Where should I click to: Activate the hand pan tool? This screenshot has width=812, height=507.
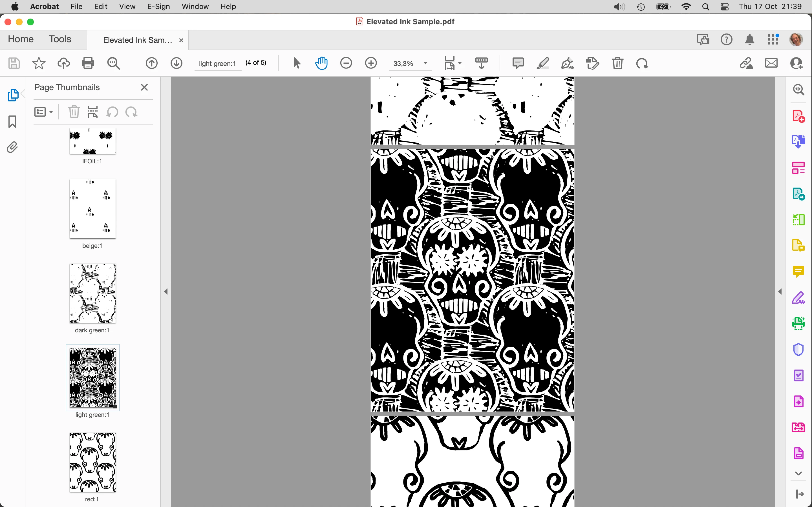[x=321, y=63]
